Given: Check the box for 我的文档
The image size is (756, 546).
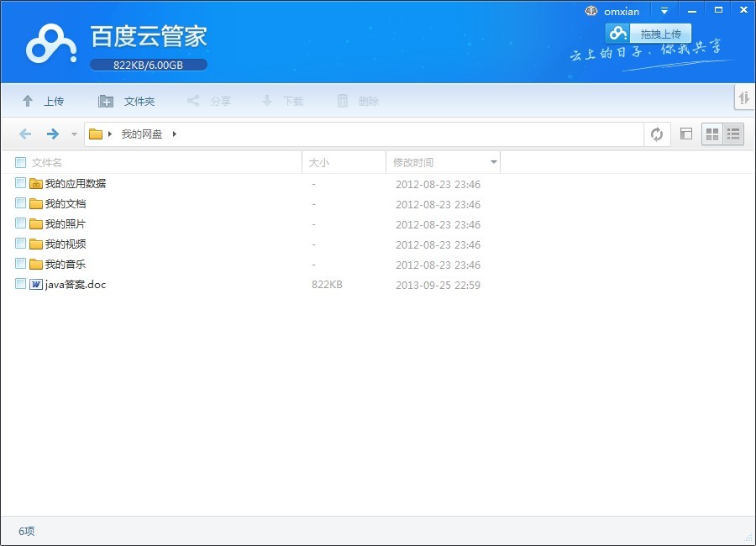Looking at the screenshot, I should (20, 203).
